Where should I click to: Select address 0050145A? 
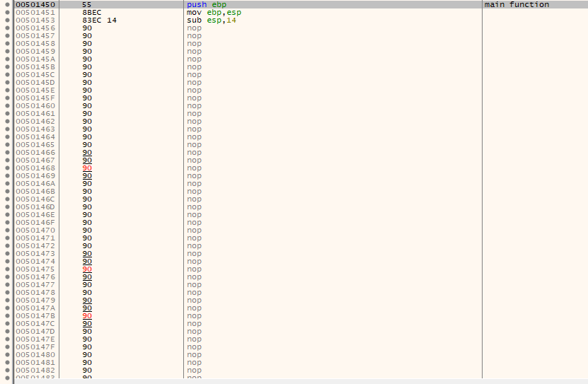coord(35,59)
